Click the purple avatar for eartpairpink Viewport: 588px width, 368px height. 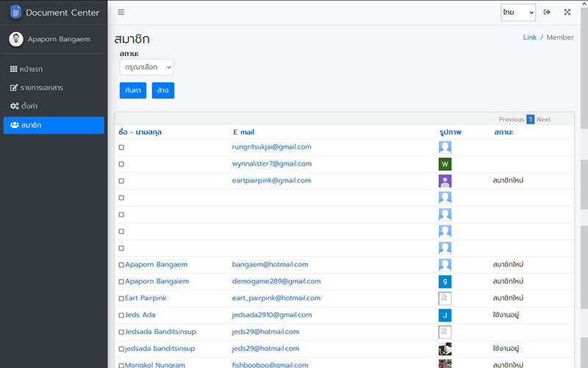445,181
